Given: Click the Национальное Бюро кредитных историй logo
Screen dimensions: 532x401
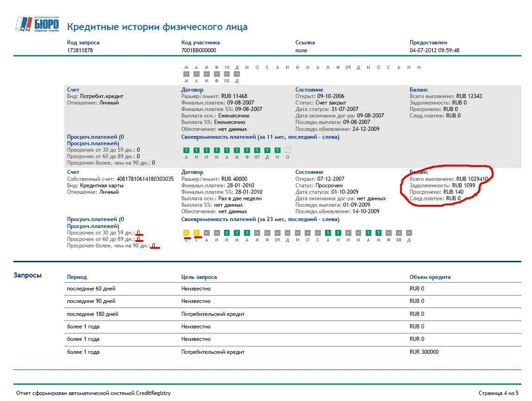Looking at the screenshot, I should 38,24.
